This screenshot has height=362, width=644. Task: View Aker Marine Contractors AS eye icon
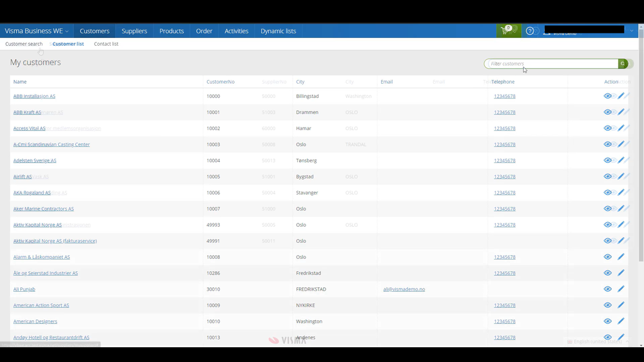[607, 209]
